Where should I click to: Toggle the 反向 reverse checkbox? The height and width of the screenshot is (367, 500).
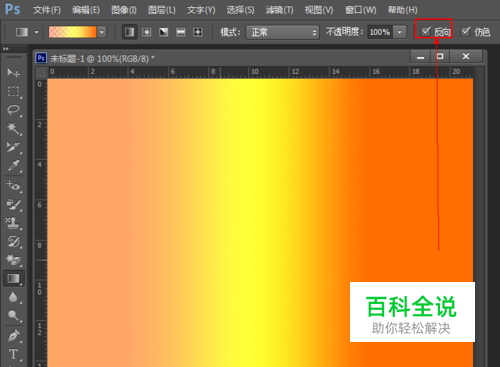pyautogui.click(x=426, y=32)
